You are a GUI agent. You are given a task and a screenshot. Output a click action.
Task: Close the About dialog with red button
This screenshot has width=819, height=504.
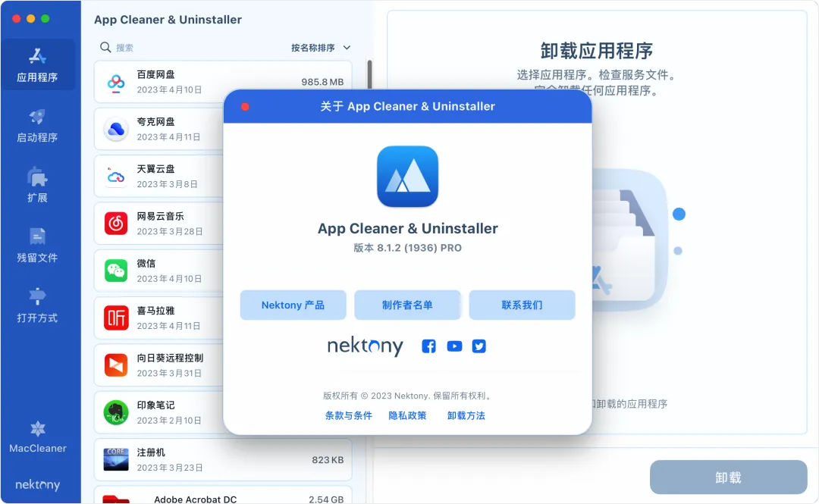point(245,107)
